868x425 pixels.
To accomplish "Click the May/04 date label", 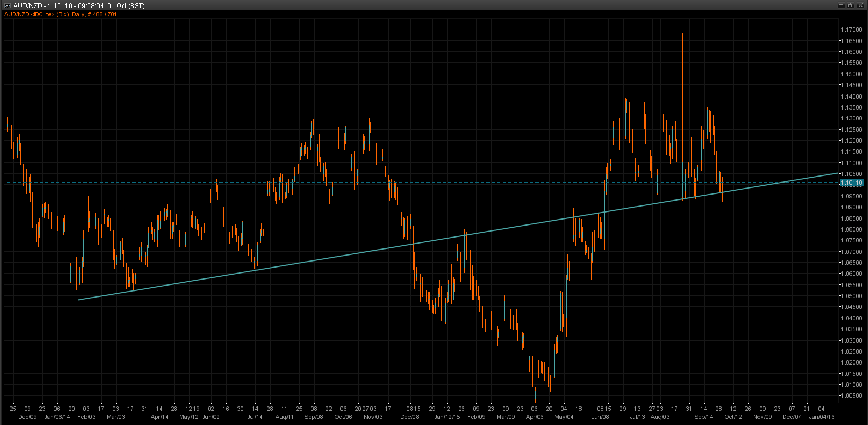I will [x=564, y=417].
